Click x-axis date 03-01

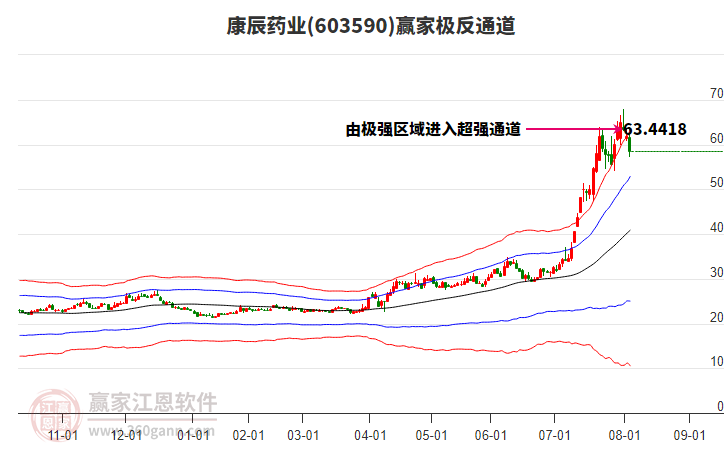coord(303,436)
